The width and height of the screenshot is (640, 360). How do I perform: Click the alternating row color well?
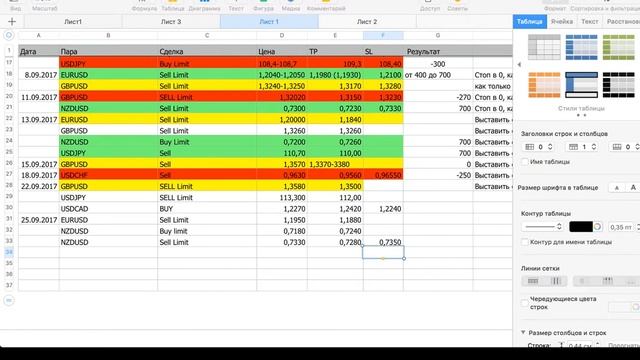coord(620,307)
